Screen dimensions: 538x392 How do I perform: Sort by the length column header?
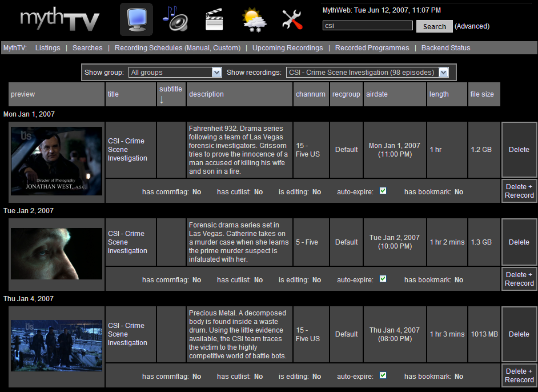(439, 94)
